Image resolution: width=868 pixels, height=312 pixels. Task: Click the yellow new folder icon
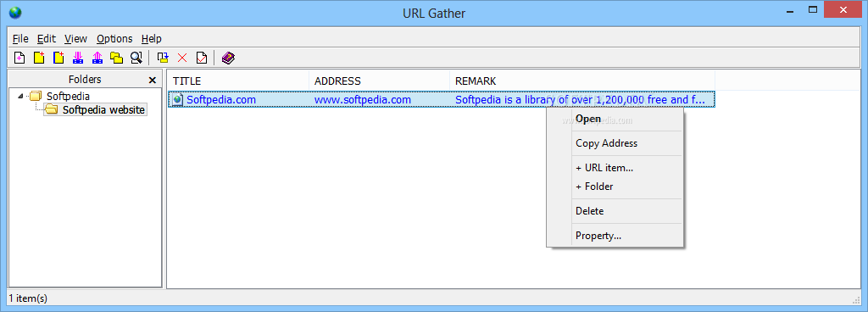39,58
